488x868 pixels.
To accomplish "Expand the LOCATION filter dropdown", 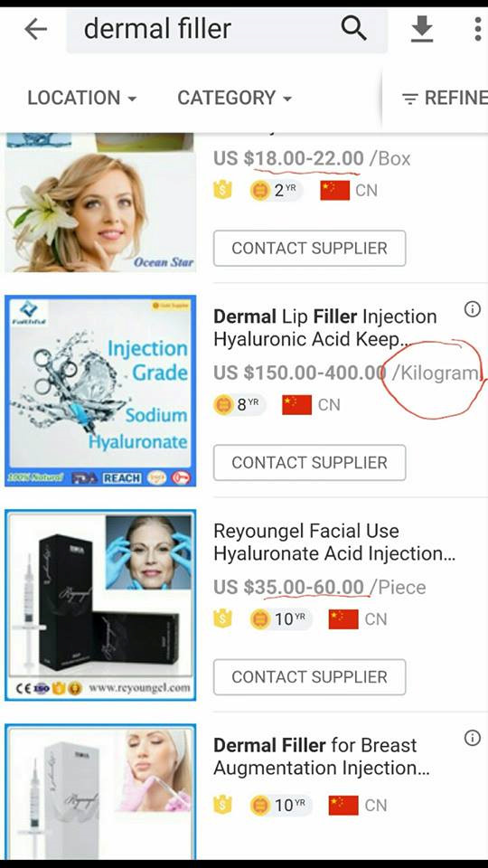I will [x=82, y=98].
